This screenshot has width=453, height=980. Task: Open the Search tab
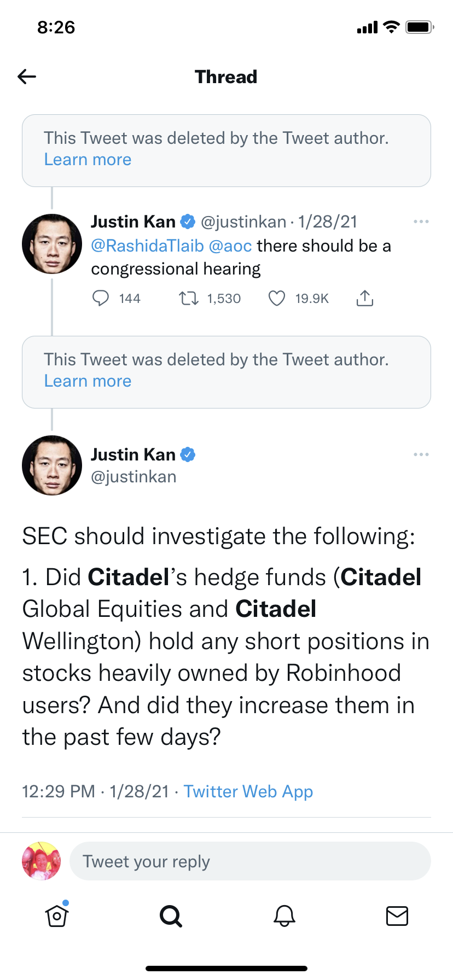[171, 915]
